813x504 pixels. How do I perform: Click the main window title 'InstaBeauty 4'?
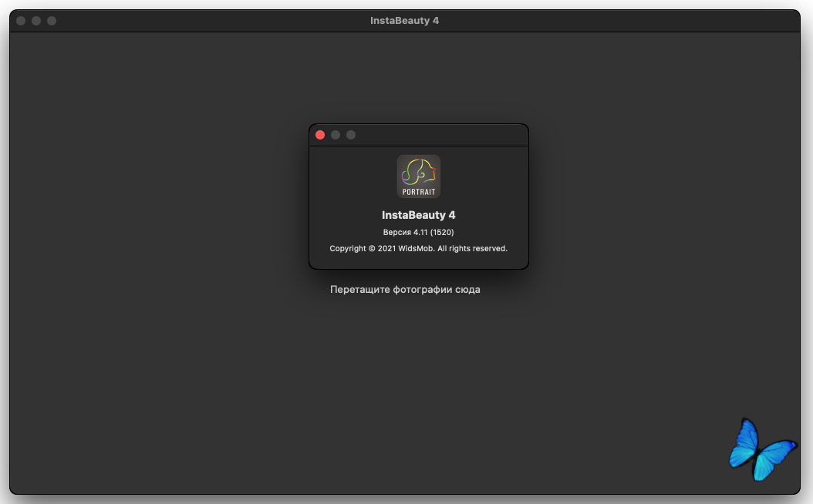coord(404,21)
